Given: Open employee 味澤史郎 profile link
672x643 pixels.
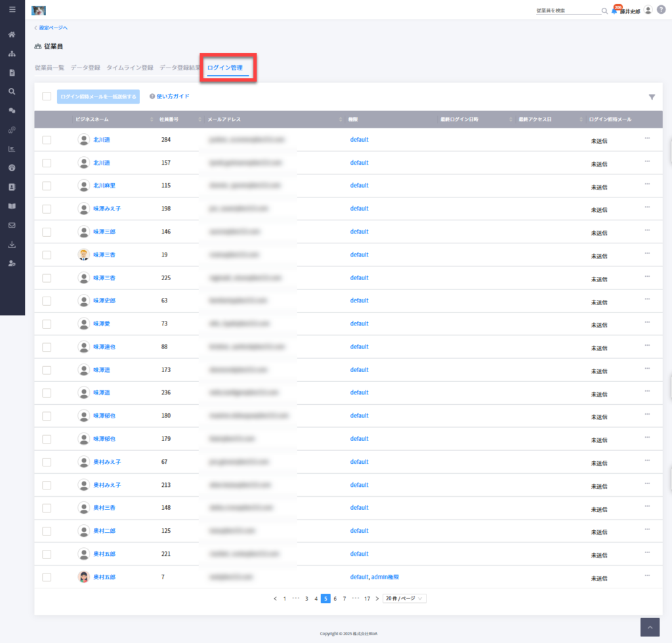Looking at the screenshot, I should (x=104, y=301).
